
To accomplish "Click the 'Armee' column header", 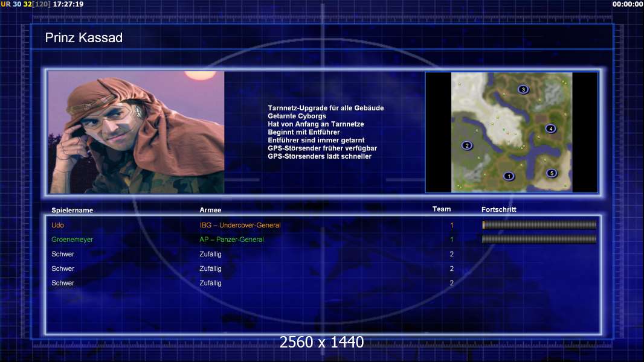I will click(x=210, y=210).
